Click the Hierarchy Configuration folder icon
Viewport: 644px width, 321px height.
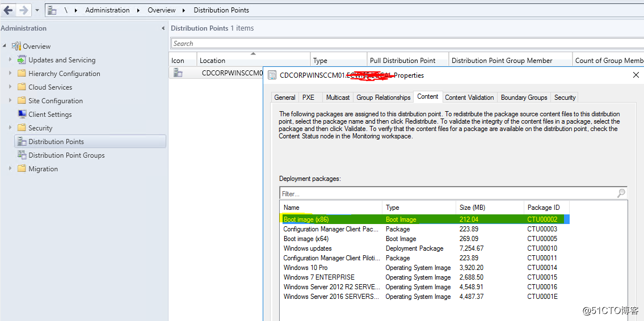[22, 74]
